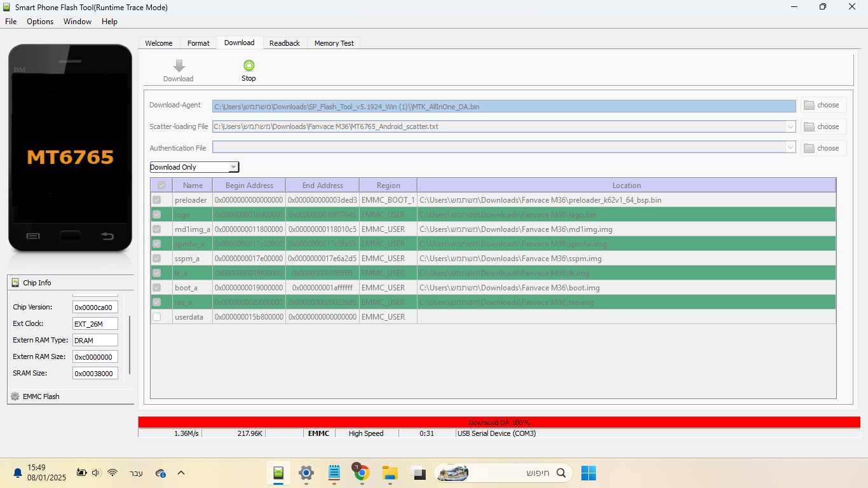
Task: Click the Flash Tool app icon in title bar
Action: (7, 7)
